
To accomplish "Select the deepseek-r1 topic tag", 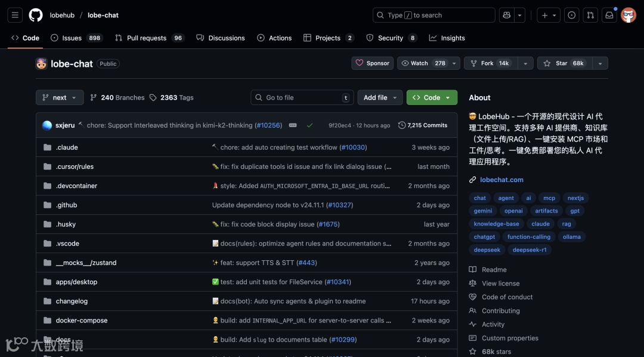I will coord(530,250).
